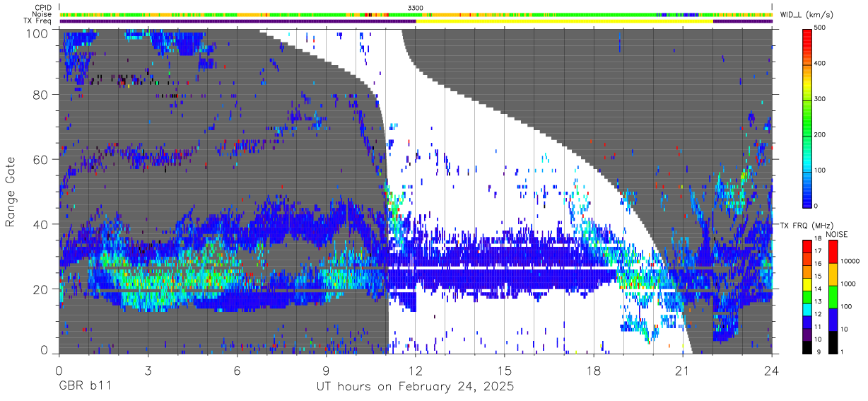This screenshot has height=401, width=868.
Task: Click the UT hours on February 24, 2025 title
Action: point(415,387)
